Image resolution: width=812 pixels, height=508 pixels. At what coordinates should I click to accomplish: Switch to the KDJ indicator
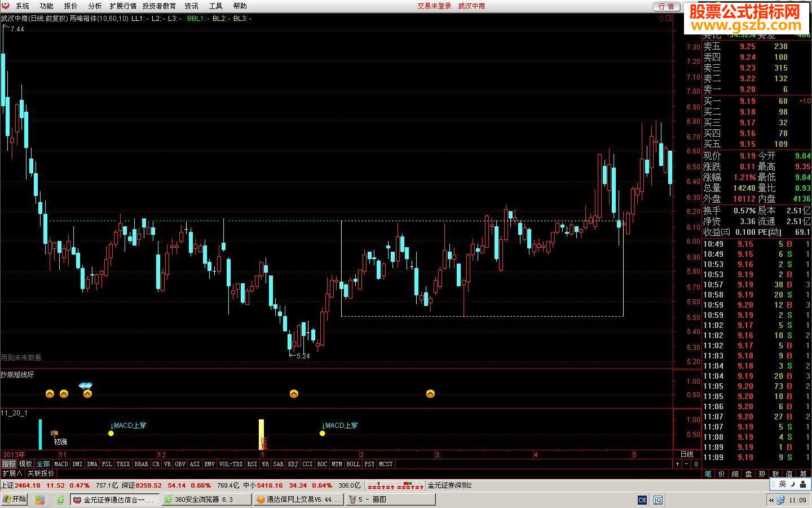pyautogui.click(x=293, y=464)
